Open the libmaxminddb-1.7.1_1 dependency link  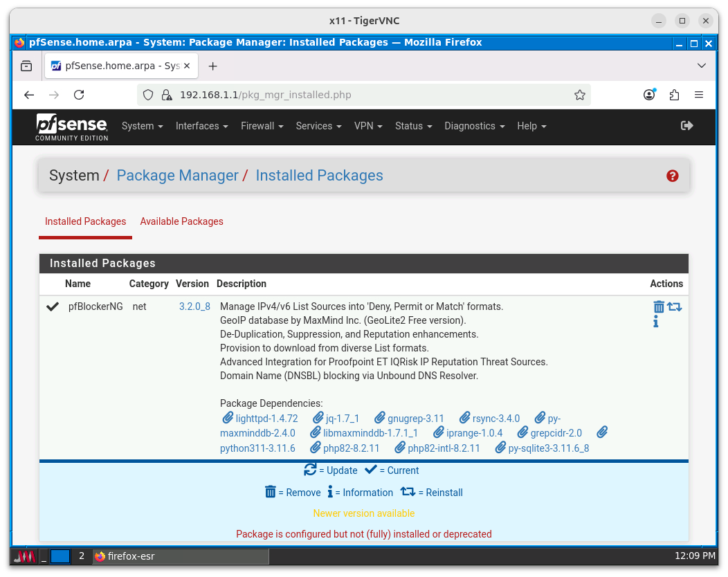pos(364,433)
